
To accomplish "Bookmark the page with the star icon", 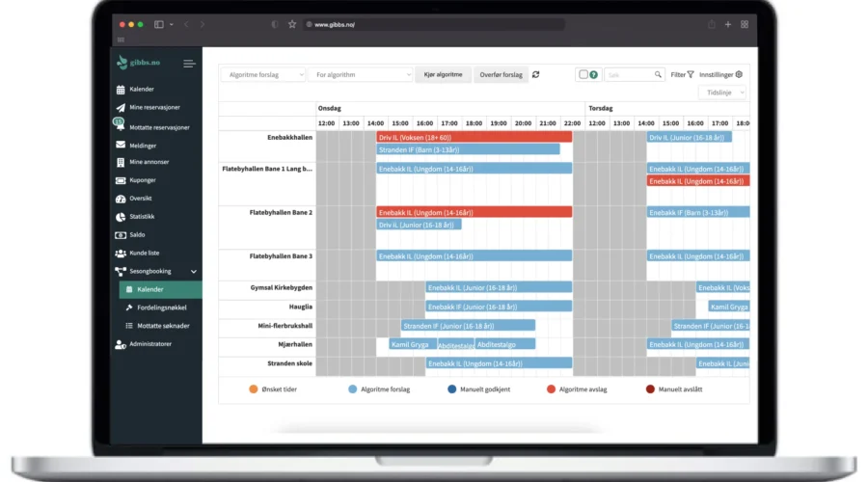I will [292, 24].
